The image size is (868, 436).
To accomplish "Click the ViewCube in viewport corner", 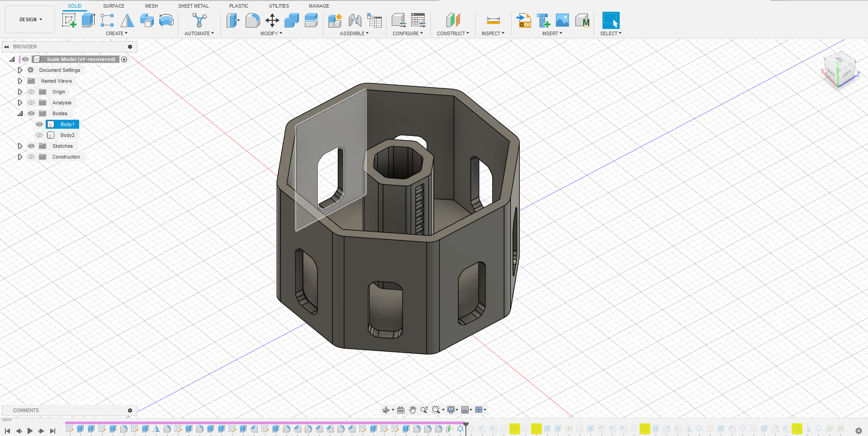I will (840, 70).
